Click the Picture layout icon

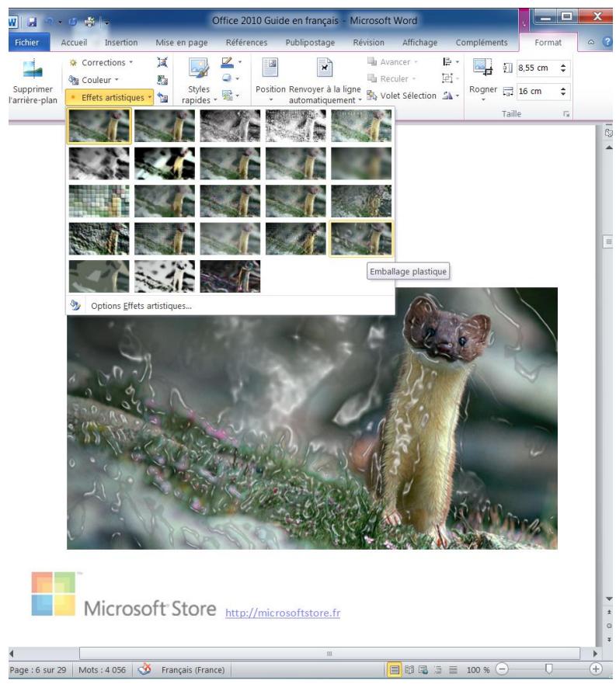[227, 95]
